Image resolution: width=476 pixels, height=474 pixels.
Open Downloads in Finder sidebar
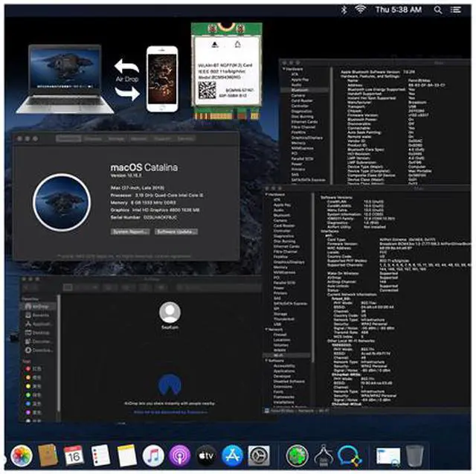[38, 350]
